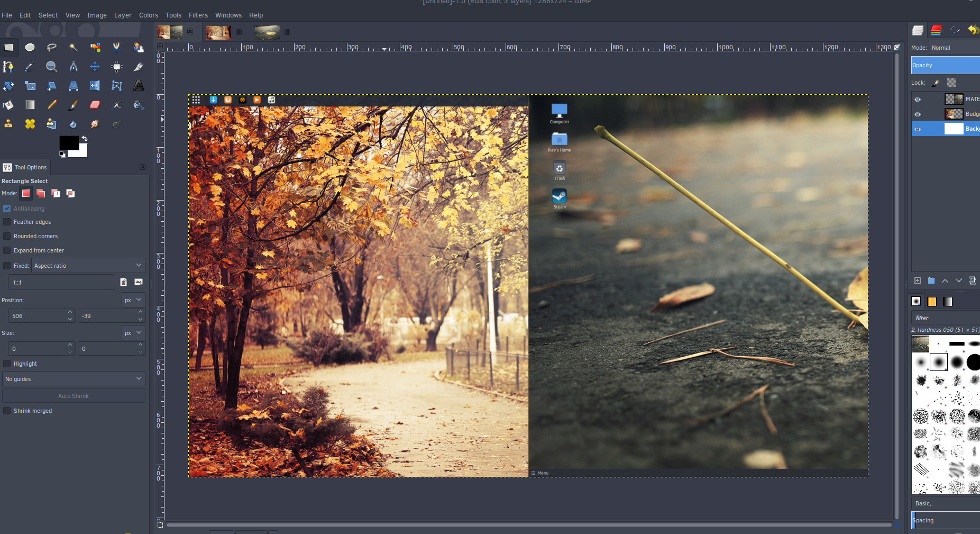This screenshot has width=980, height=534.
Task: Switch to the Channels tab
Action: (x=936, y=30)
